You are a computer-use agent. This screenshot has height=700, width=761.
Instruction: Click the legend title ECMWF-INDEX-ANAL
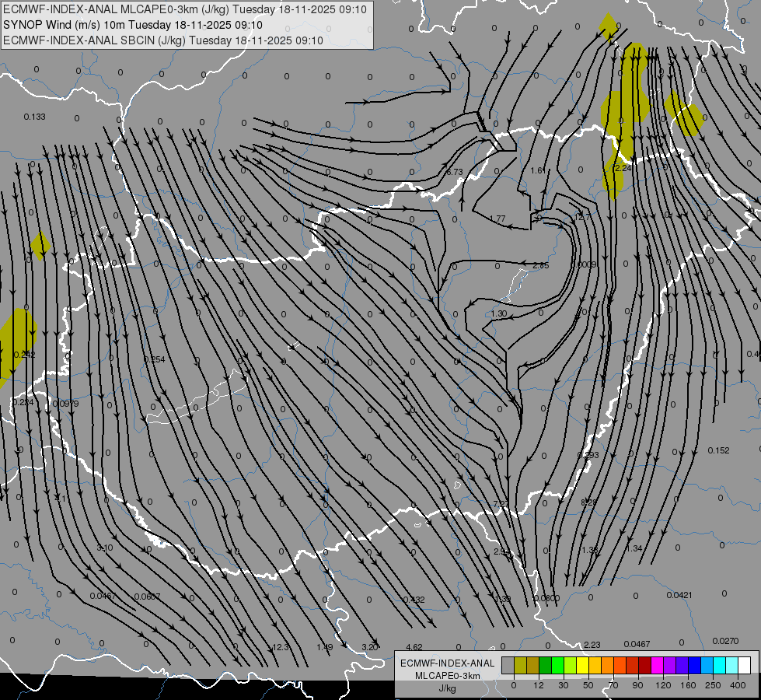tap(448, 663)
